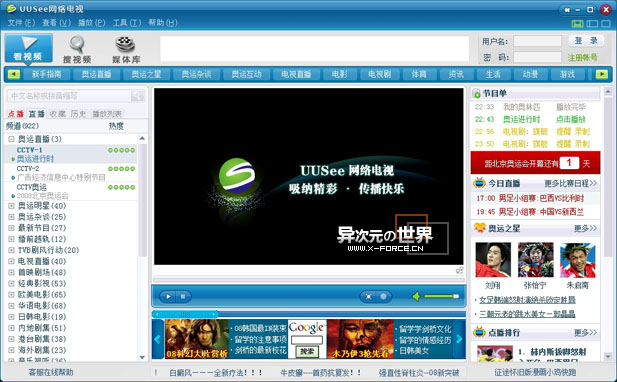This screenshot has height=382, width=617.
Task: Expand the 奥运明星 (40) channel group
Action: [x=11, y=206]
